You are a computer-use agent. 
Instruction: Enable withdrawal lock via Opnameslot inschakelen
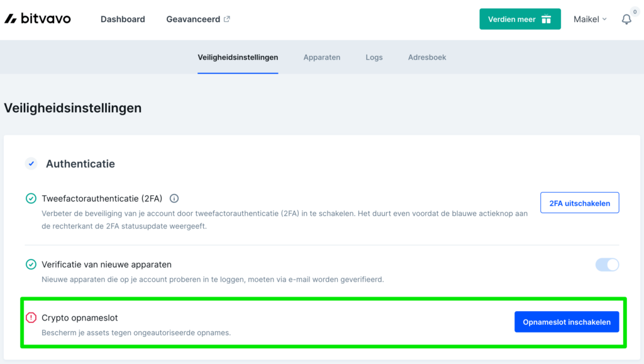click(x=566, y=321)
